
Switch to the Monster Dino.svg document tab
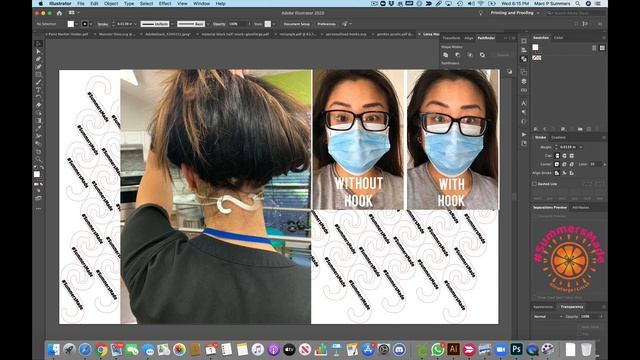[x=116, y=34]
